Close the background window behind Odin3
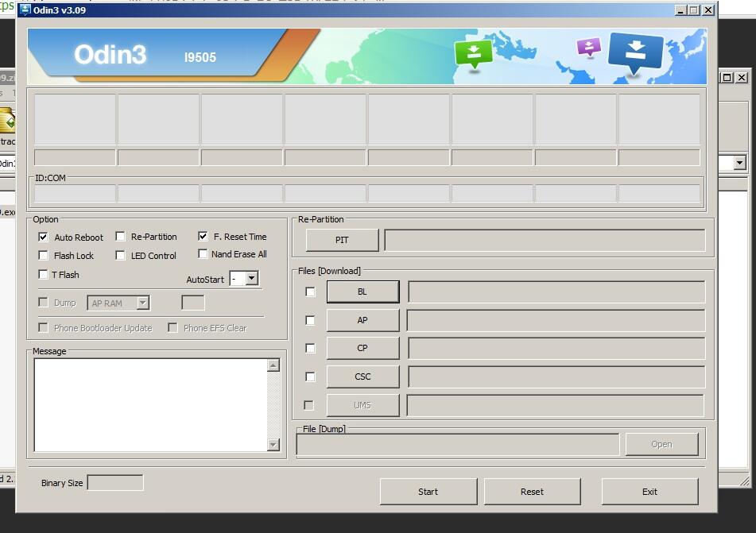 coord(742,78)
